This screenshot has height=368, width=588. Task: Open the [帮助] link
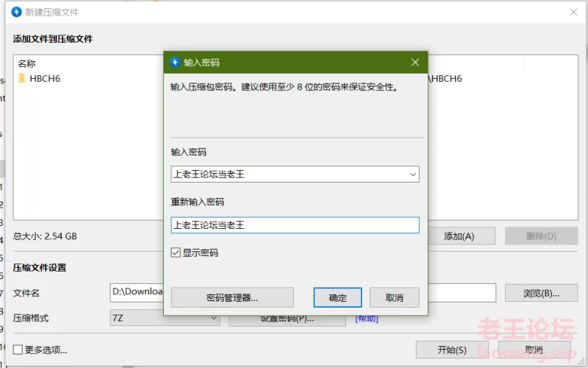point(367,319)
